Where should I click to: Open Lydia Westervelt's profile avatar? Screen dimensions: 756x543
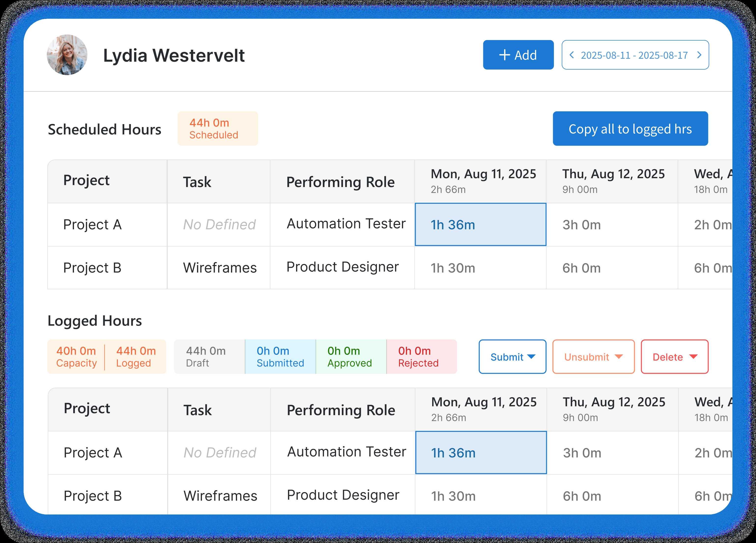tap(67, 55)
